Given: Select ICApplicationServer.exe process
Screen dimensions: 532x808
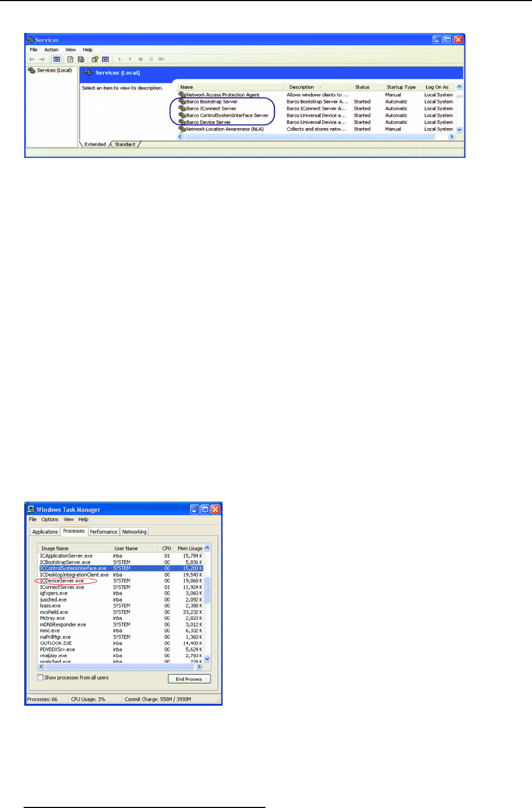Looking at the screenshot, I should point(121,556).
